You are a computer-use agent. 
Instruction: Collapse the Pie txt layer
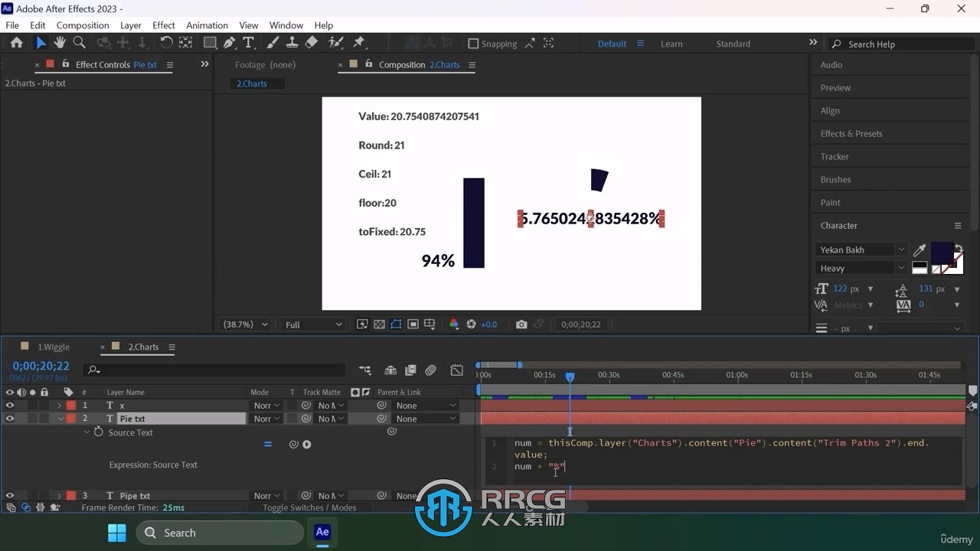(x=60, y=419)
